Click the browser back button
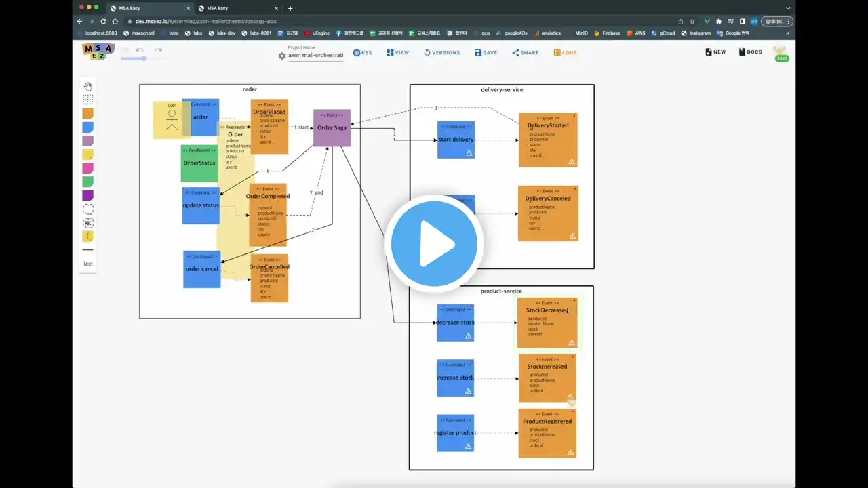This screenshot has height=488, width=868. [x=79, y=21]
